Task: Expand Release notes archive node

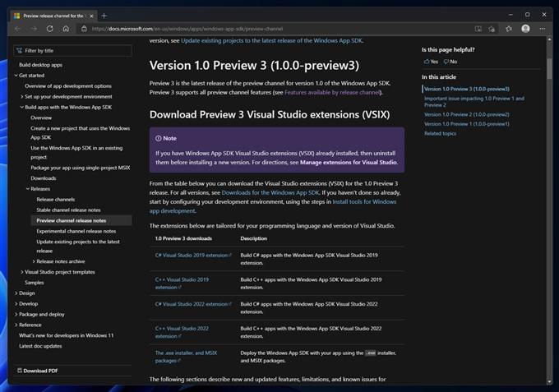Action: click(34, 261)
